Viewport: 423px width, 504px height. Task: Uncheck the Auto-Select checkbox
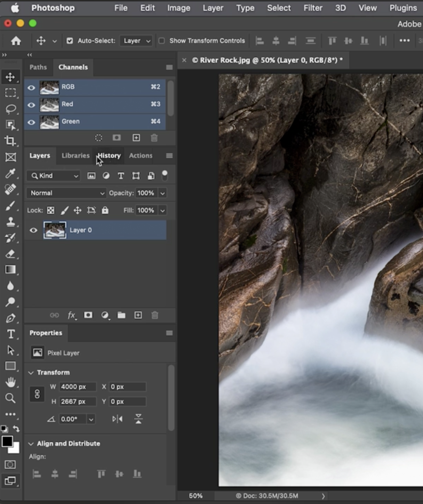click(70, 41)
